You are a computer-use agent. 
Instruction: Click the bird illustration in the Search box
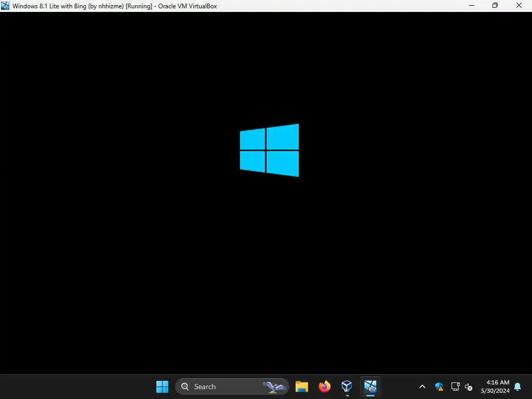[274, 387]
